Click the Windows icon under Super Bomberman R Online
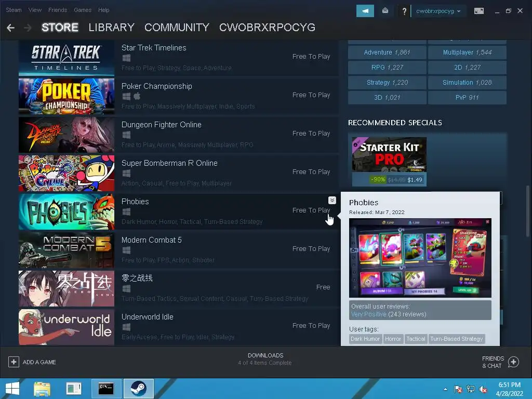Viewport: 532px width, 399px height. point(126,173)
